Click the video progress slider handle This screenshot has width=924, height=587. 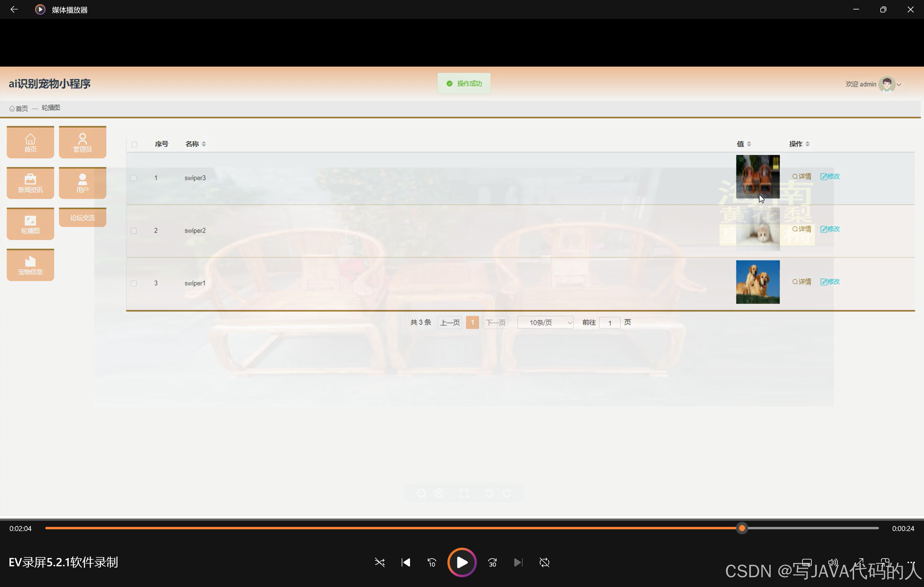tap(742, 528)
